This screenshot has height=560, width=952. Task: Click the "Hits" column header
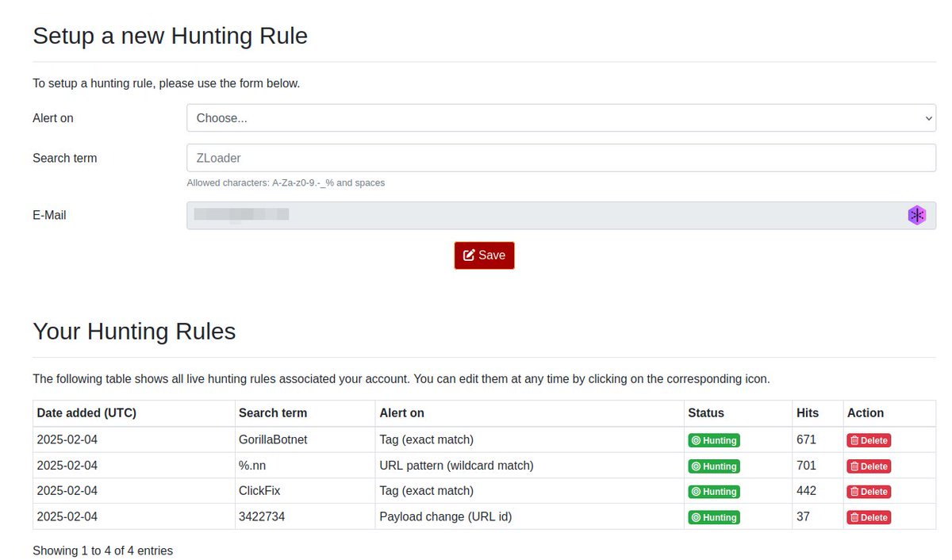pyautogui.click(x=807, y=412)
